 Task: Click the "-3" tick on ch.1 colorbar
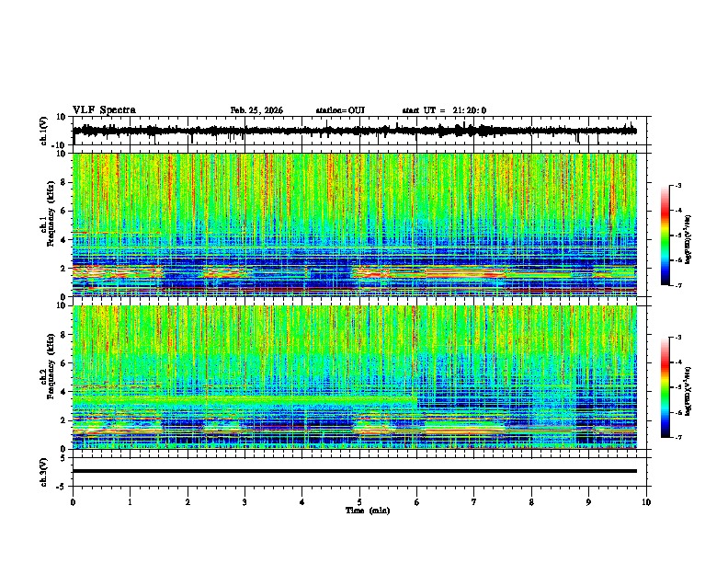click(x=677, y=185)
